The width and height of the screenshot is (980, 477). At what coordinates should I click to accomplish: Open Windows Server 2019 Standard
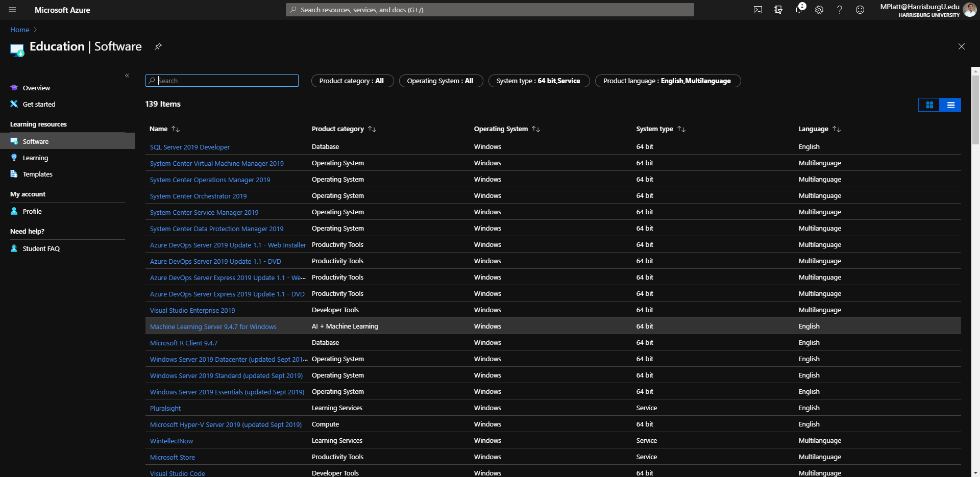pyautogui.click(x=226, y=375)
